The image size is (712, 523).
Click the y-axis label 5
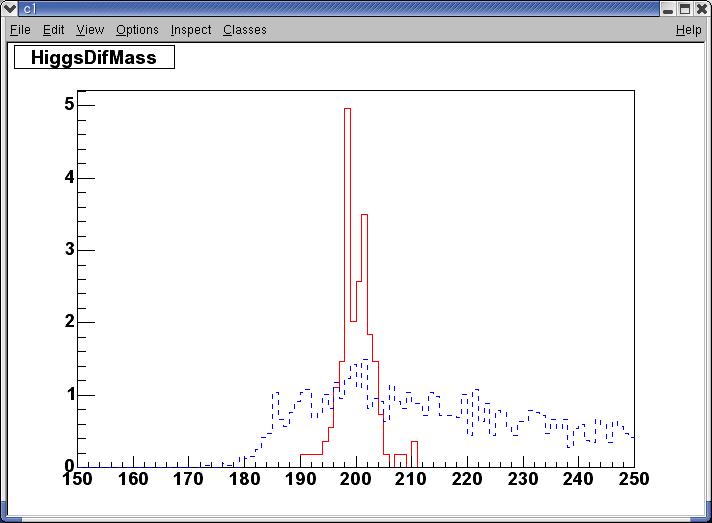tap(69, 104)
